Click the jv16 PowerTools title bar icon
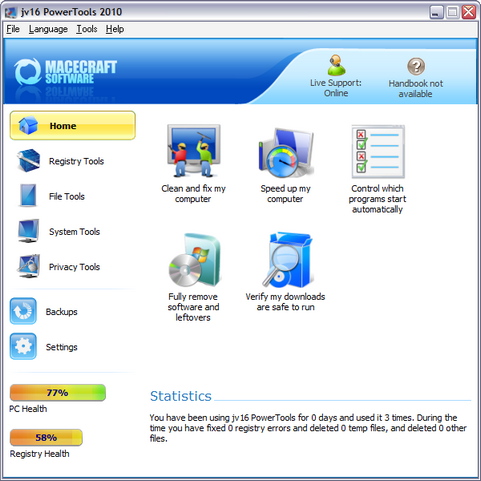This screenshot has width=481, height=481. [x=11, y=12]
